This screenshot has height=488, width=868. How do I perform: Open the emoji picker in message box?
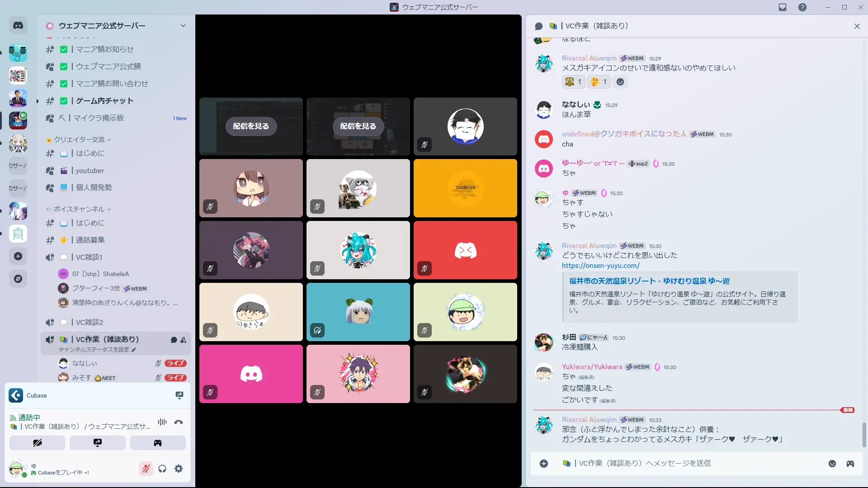click(x=832, y=464)
